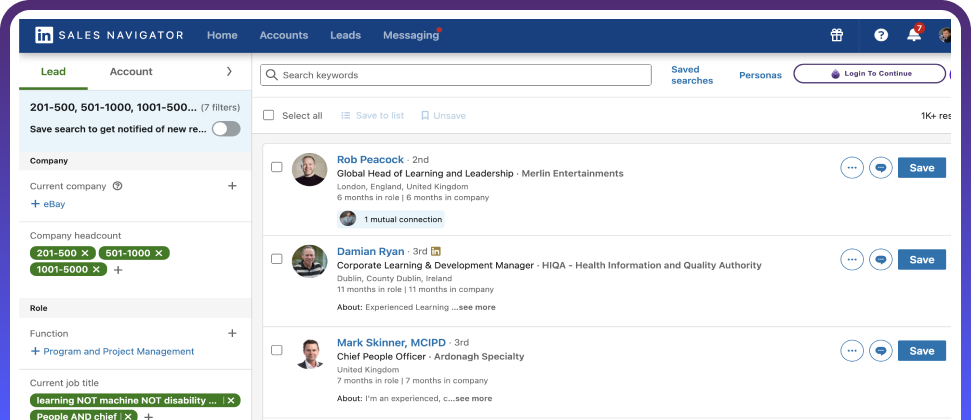This screenshot has width=971, height=420.
Task: Toggle Save search notifications switch
Action: tap(226, 129)
